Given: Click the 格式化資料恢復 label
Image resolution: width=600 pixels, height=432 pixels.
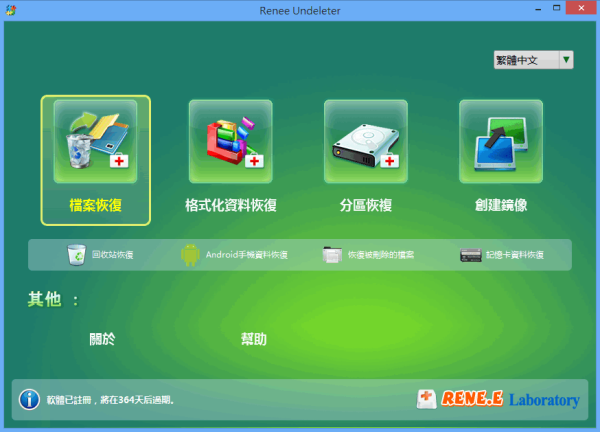Looking at the screenshot, I should click(231, 205).
